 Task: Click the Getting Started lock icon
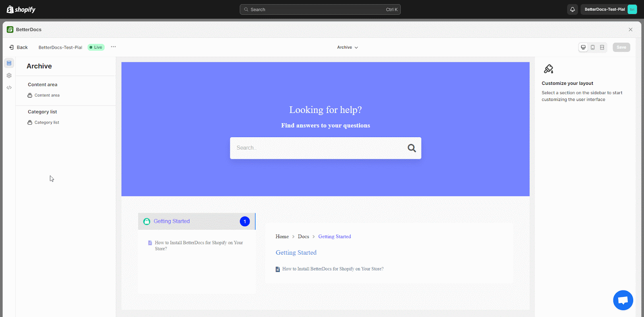pyautogui.click(x=147, y=221)
